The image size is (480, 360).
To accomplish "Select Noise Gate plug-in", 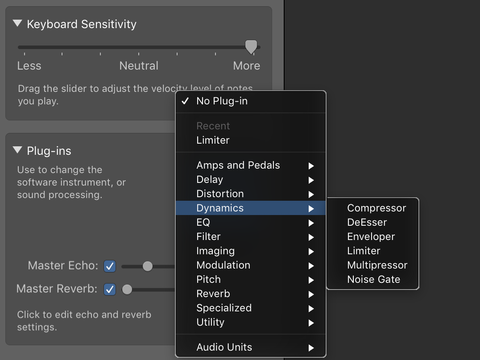I will [373, 279].
